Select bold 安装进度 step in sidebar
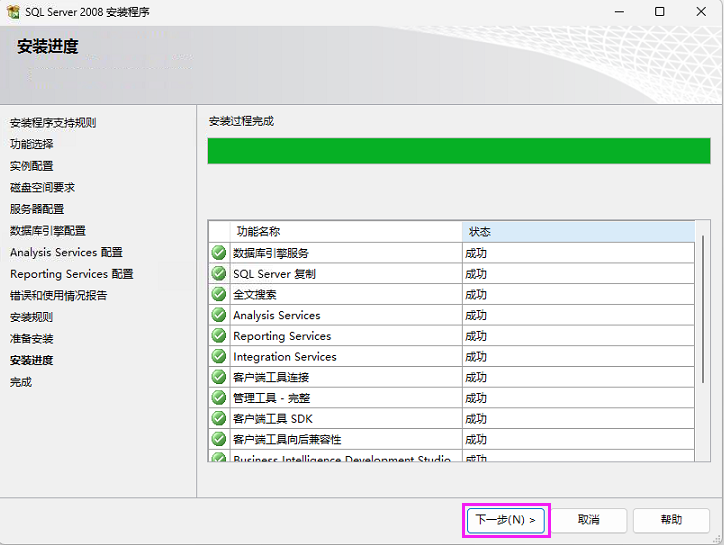 click(x=32, y=360)
